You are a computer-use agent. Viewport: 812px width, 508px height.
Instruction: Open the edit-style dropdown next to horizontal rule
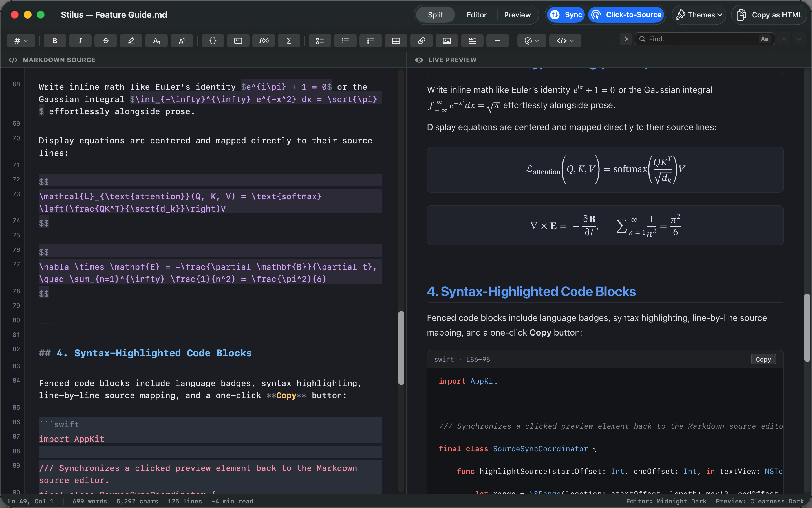click(532, 41)
